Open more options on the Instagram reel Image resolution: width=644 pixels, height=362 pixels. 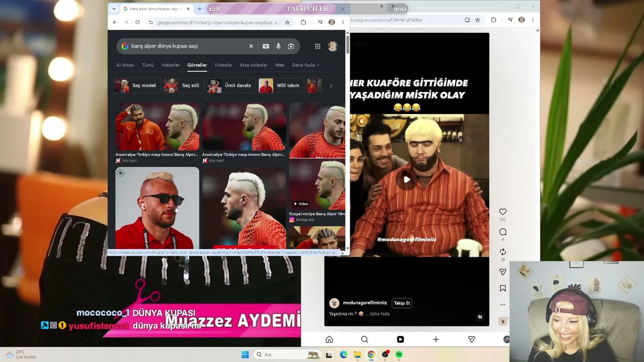click(503, 305)
